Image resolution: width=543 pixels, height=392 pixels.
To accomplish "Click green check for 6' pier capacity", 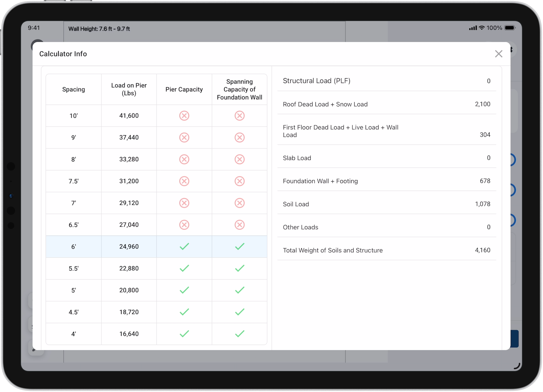I will point(184,246).
